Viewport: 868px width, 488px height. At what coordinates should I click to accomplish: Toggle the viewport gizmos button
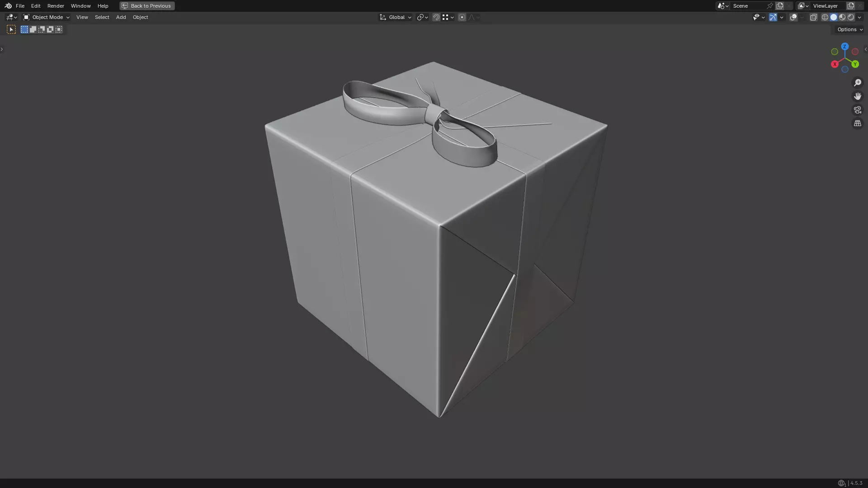(x=773, y=17)
